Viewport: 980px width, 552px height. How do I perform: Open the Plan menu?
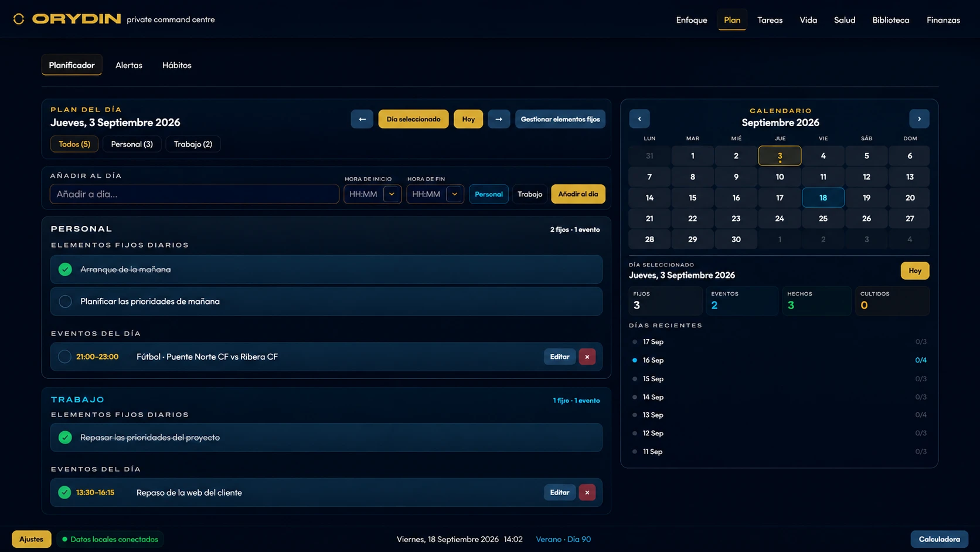tap(732, 20)
